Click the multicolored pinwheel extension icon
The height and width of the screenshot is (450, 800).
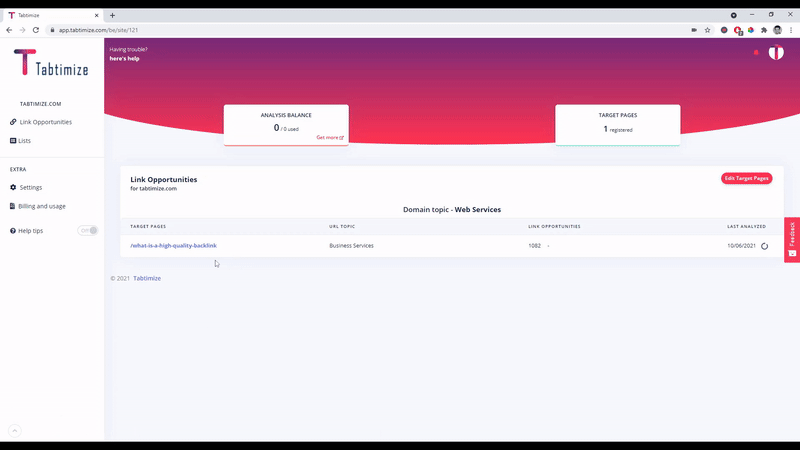[x=751, y=30]
